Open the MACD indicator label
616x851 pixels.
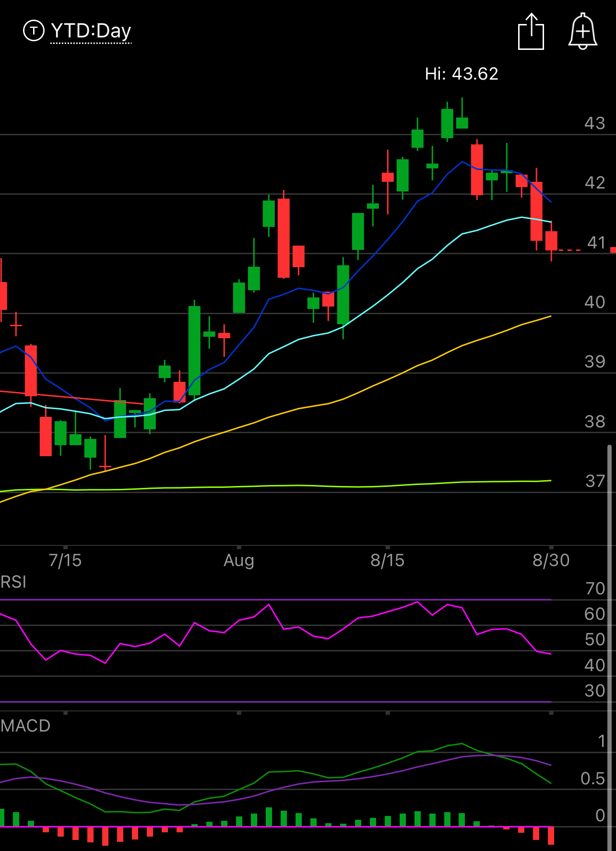[x=25, y=726]
